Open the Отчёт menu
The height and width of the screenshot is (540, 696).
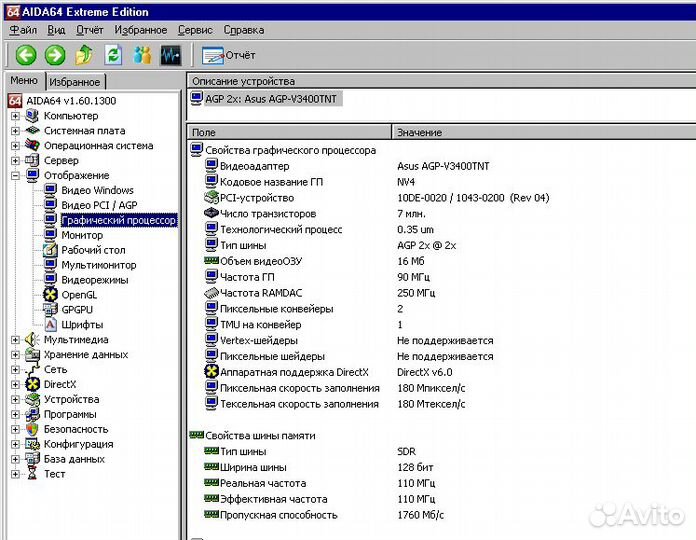[x=89, y=30]
